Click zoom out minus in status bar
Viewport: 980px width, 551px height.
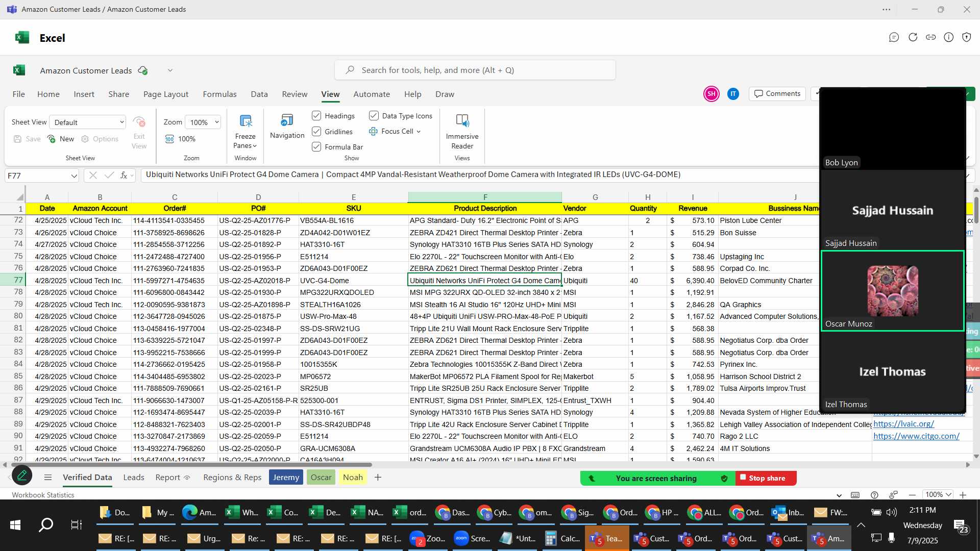912,495
